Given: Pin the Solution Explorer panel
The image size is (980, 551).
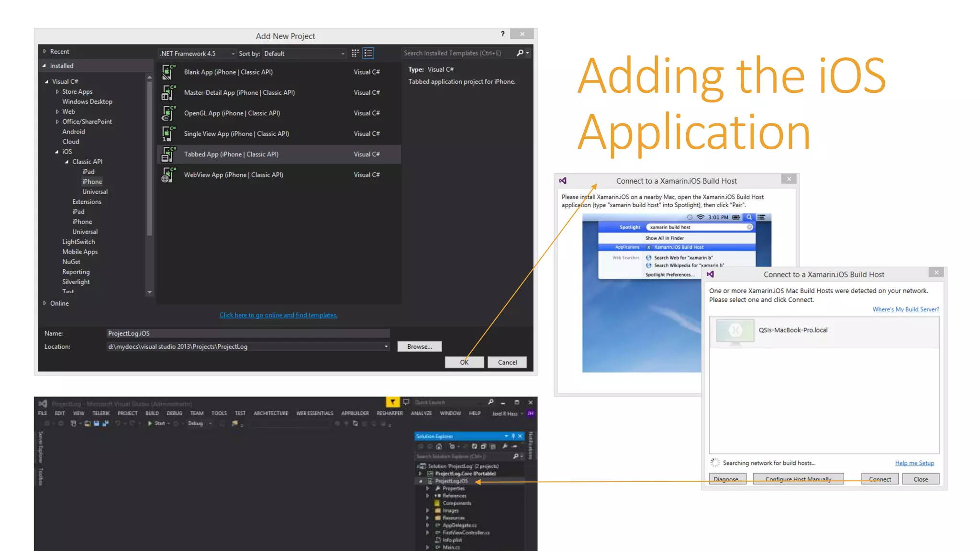Looking at the screenshot, I should tap(513, 436).
